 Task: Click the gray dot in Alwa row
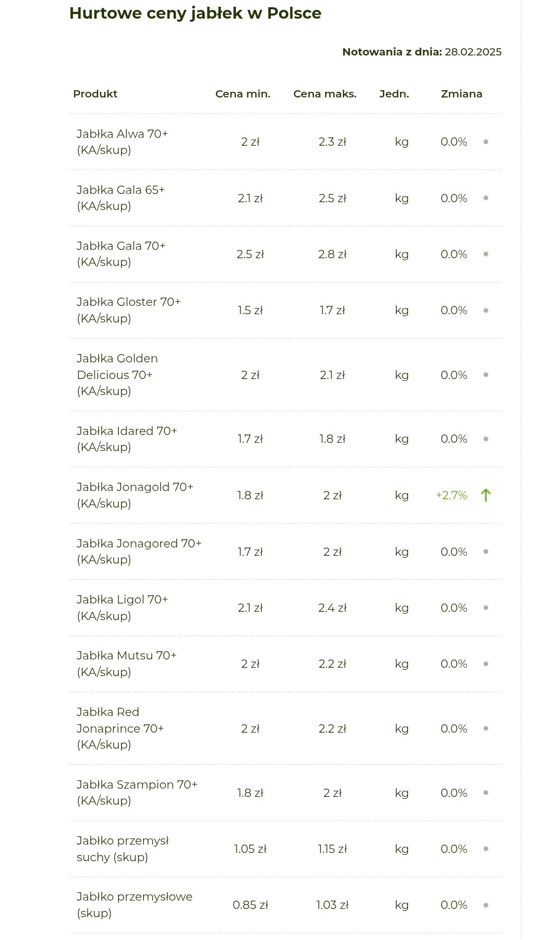point(486,142)
